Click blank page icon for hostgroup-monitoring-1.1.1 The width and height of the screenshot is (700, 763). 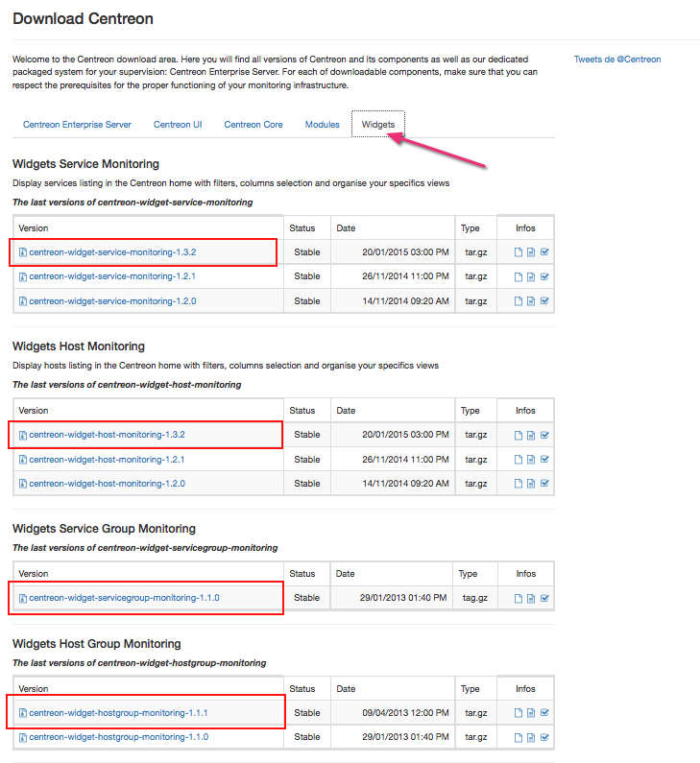(518, 713)
